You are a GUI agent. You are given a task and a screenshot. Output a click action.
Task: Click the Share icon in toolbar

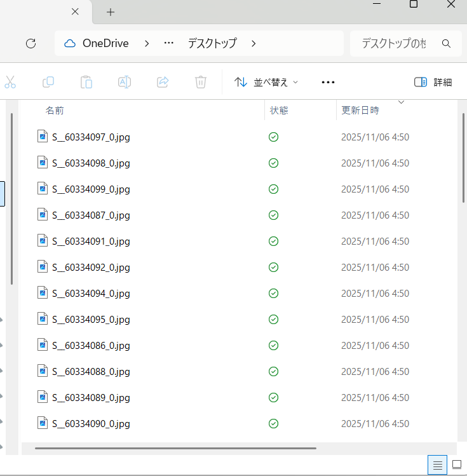click(x=163, y=82)
